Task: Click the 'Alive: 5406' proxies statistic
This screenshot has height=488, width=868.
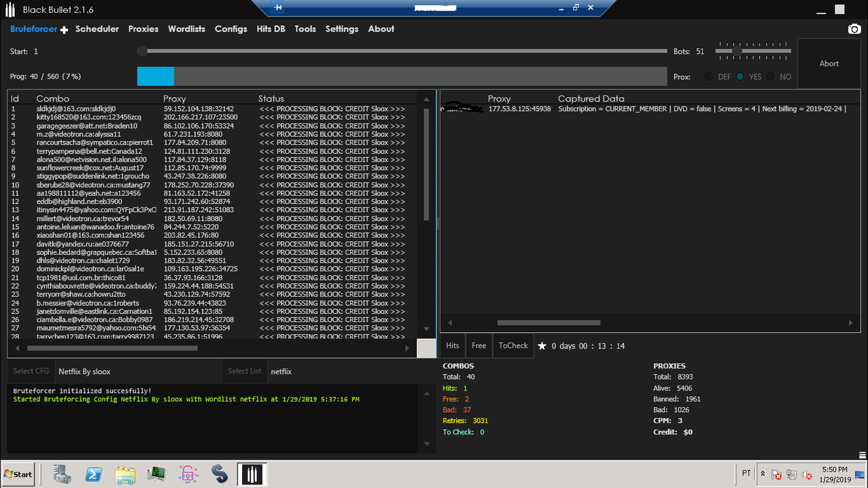Action: pos(673,388)
